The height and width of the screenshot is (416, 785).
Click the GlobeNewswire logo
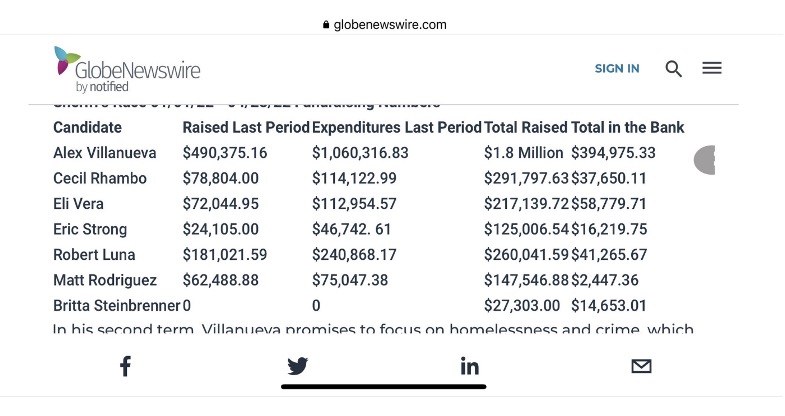click(127, 68)
